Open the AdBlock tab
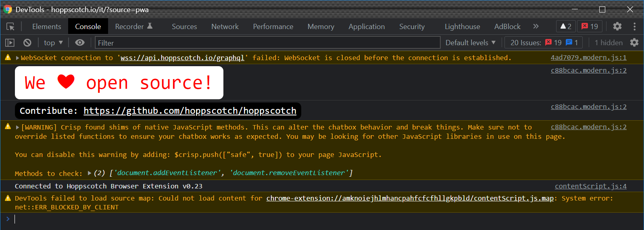Viewport: 644px width, 230px height. [507, 26]
